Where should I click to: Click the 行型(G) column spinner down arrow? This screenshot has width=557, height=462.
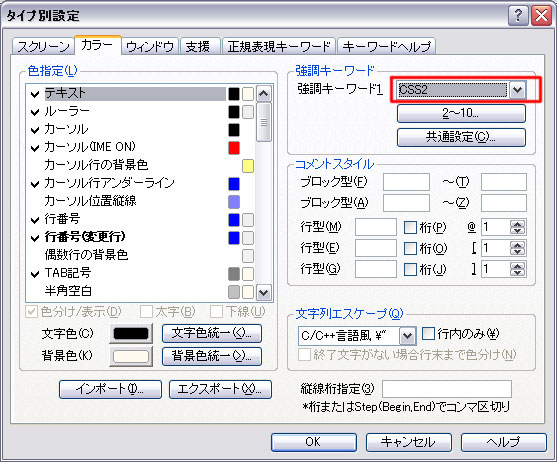518,272
